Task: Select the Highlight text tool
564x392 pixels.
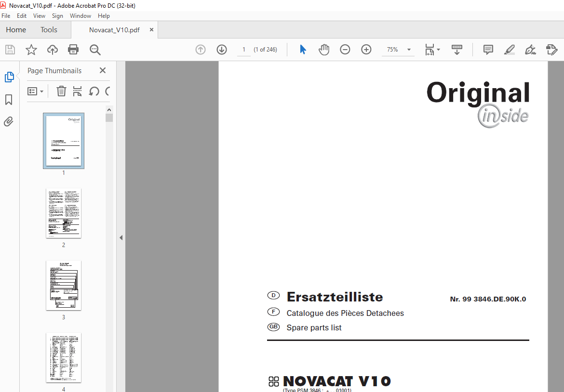Action: click(x=510, y=50)
